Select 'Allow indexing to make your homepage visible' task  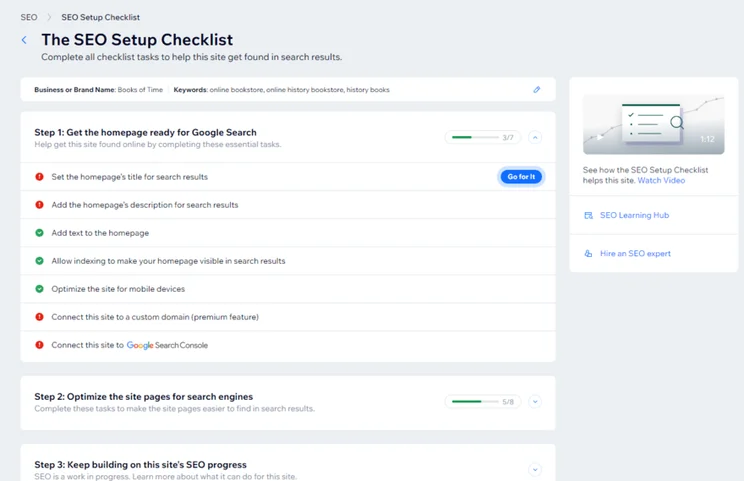[288, 261]
